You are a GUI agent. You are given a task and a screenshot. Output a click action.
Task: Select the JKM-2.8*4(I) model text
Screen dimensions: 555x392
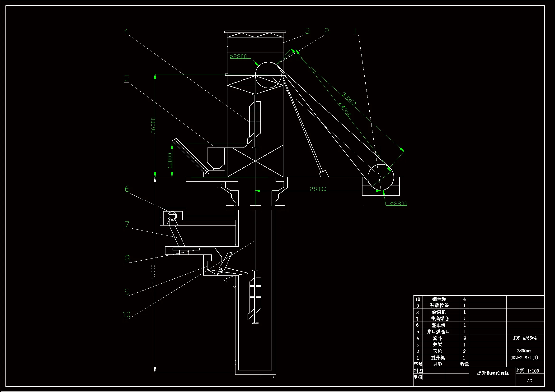[524, 358]
